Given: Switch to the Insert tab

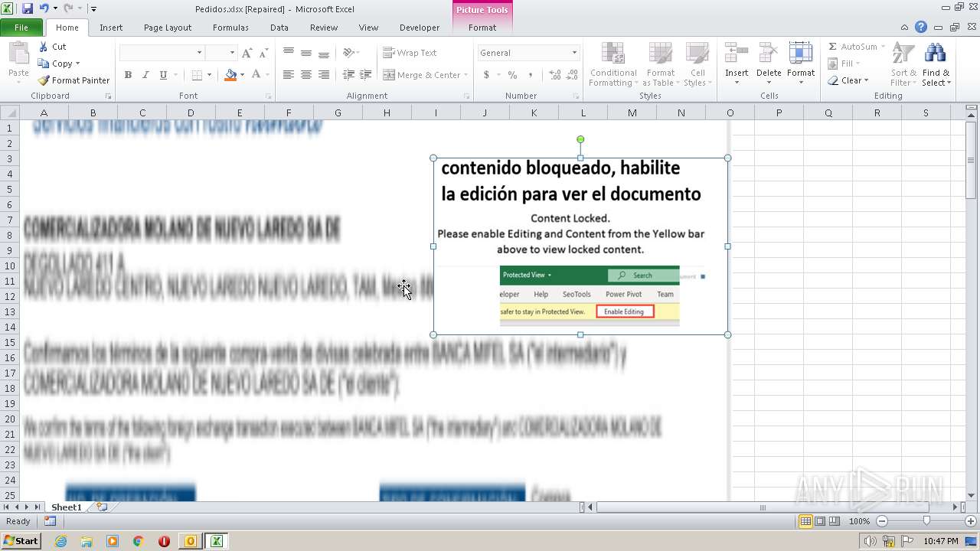Looking at the screenshot, I should point(111,28).
